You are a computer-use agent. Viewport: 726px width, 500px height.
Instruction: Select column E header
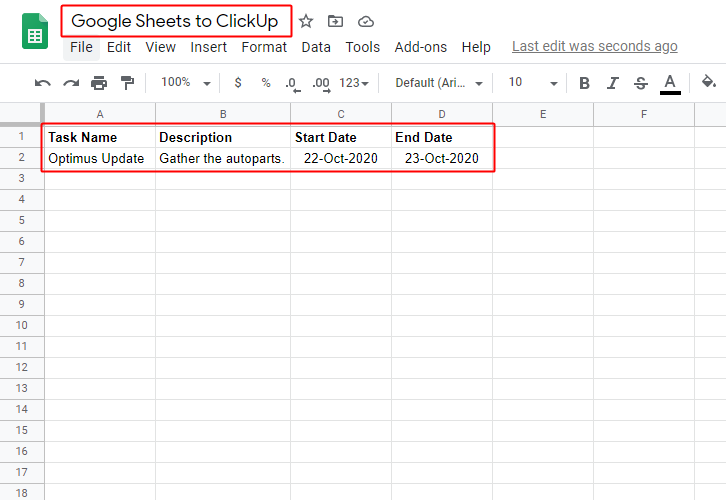[543, 114]
